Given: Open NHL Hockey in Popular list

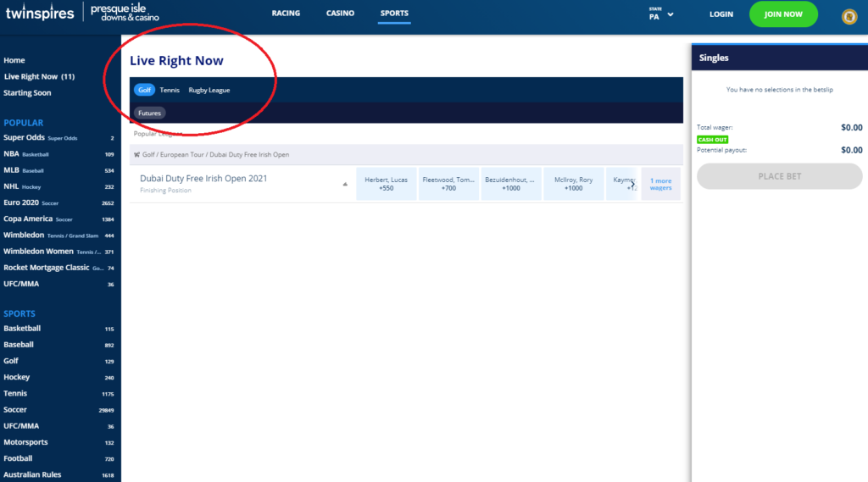Looking at the screenshot, I should coord(58,186).
